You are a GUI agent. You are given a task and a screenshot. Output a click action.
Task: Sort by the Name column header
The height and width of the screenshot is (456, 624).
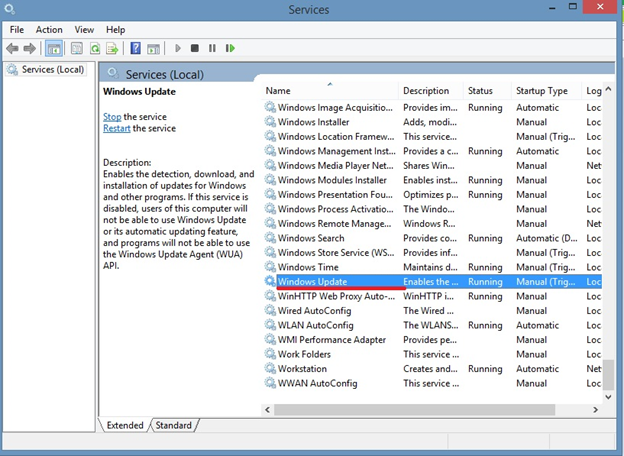click(330, 91)
